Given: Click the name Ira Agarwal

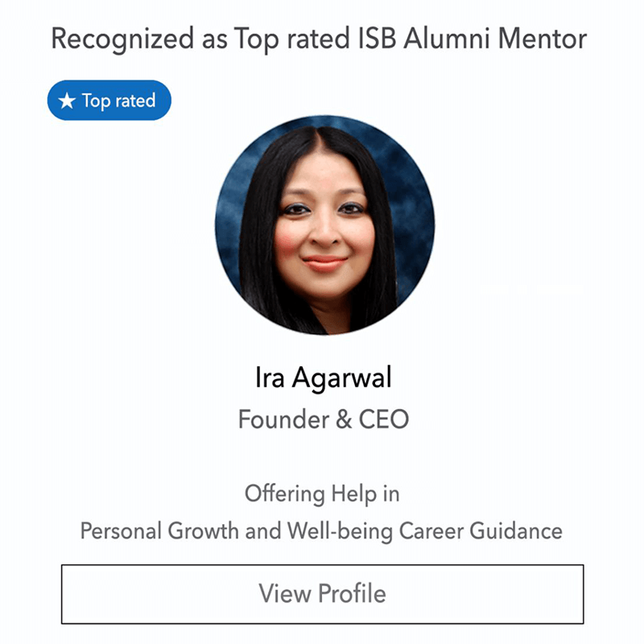Looking at the screenshot, I should point(323,378).
